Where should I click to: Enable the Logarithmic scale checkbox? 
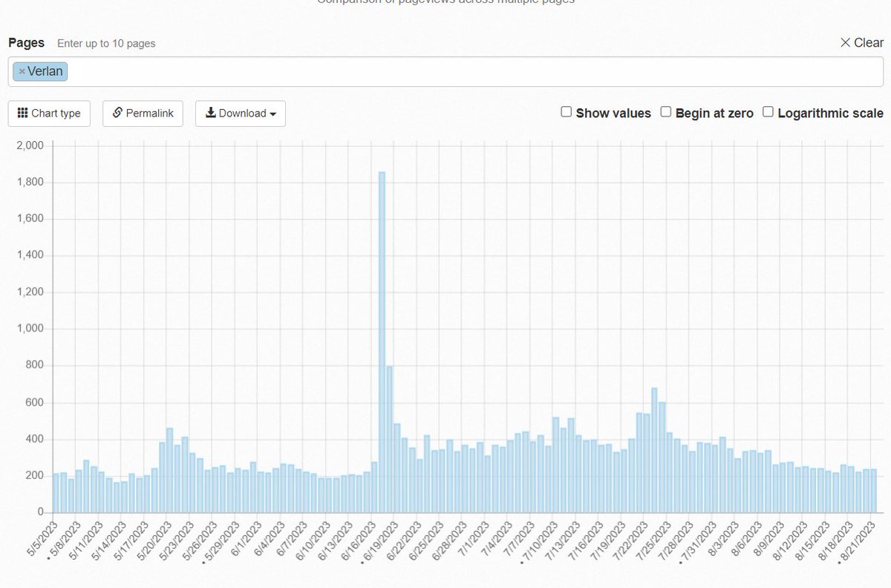[x=768, y=112]
